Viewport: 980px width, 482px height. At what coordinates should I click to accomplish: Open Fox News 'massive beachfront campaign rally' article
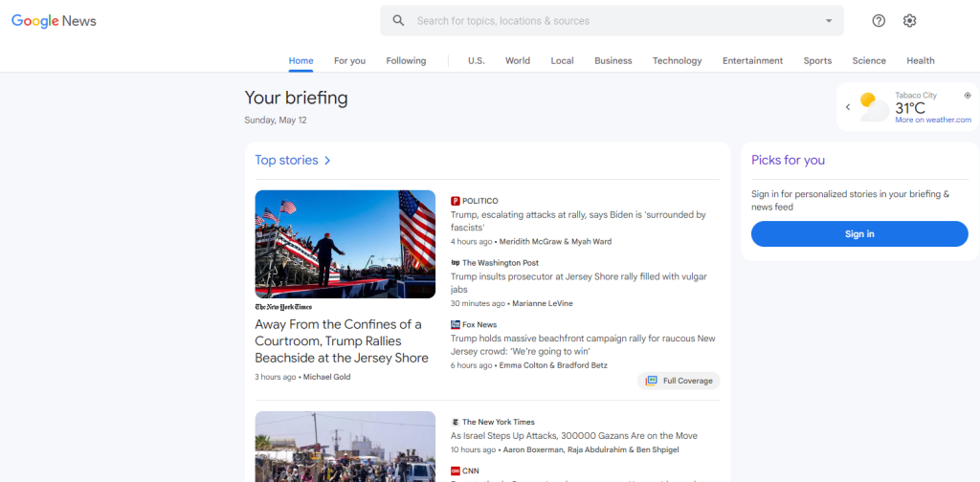point(583,344)
